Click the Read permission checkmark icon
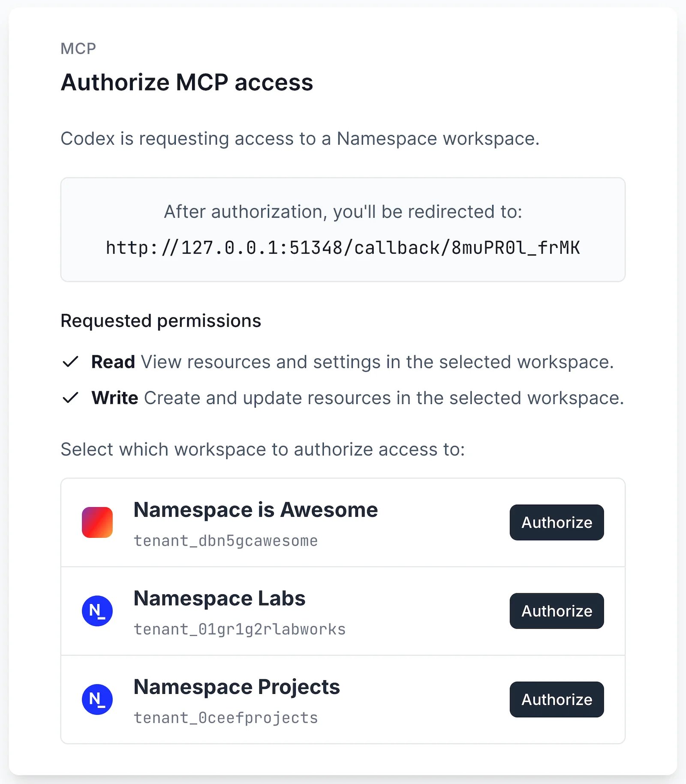This screenshot has height=784, width=686. coord(70,362)
